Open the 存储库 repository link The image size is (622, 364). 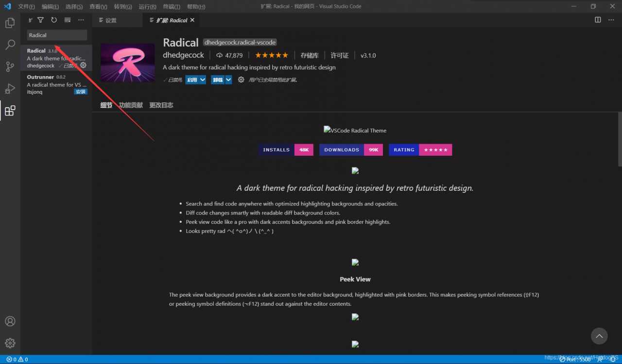[x=310, y=55]
